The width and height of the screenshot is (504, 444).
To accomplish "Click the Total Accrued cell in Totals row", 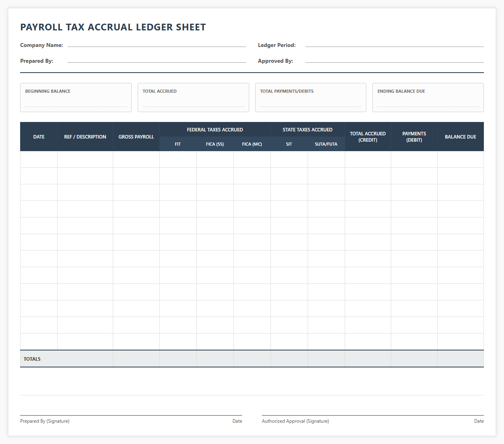I will pos(368,359).
